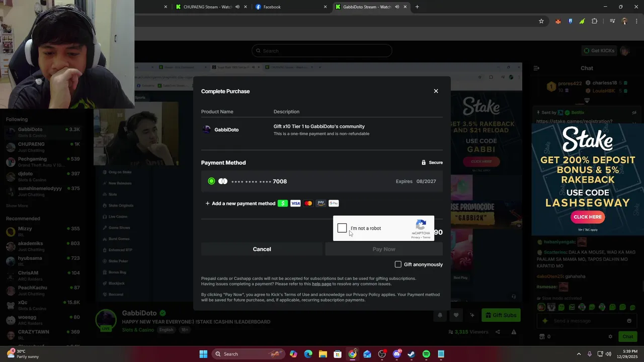
Task: Open Spotify from the taskbar
Action: click(x=426, y=354)
